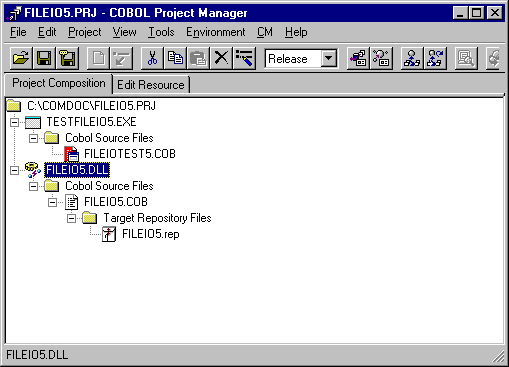Viewport: 509px width, 367px height.
Task: Click the gear icon next to FILEIO5.DLL
Action: pos(33,170)
